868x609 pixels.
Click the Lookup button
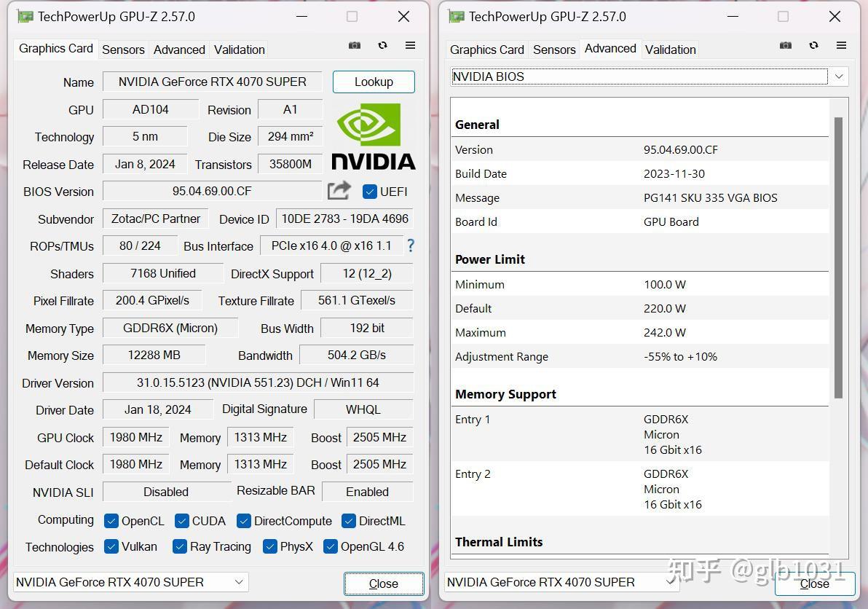374,82
